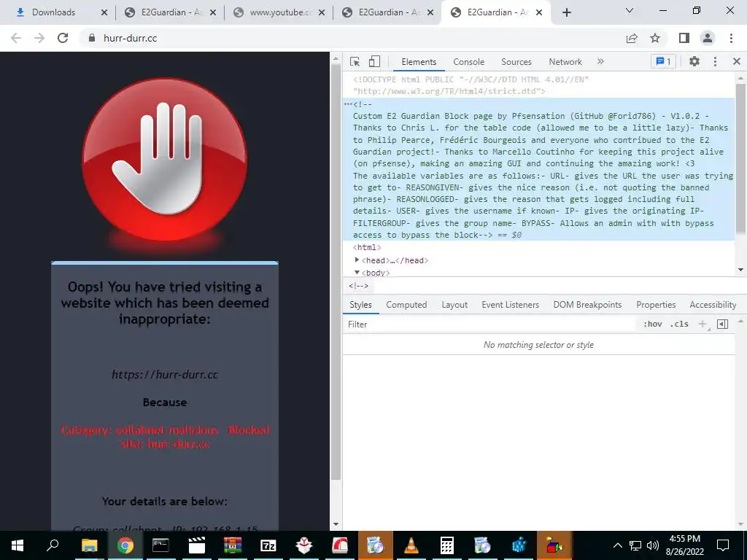Toggle the device toolbar icon
The width and height of the screenshot is (747, 560).
[374, 61]
